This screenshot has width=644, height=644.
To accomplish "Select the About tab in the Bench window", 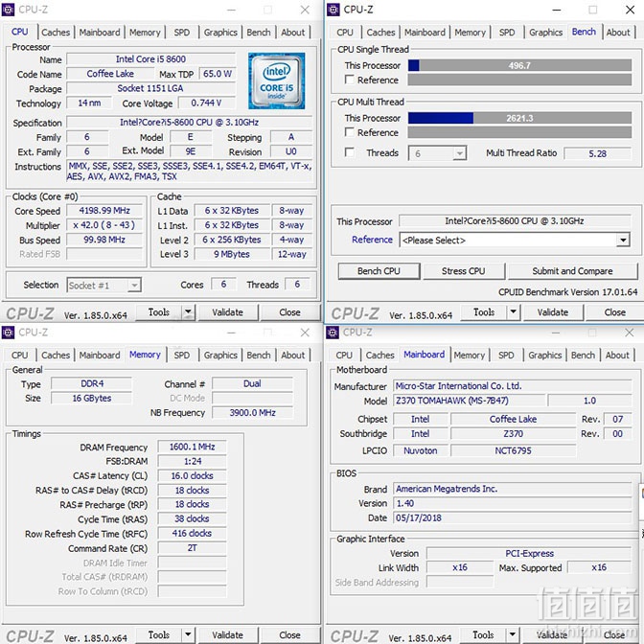I will point(618,32).
